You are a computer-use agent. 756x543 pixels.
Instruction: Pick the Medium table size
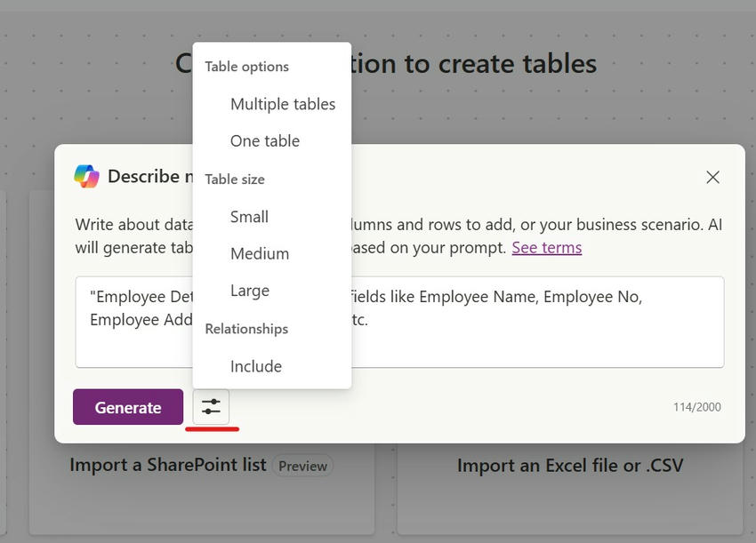259,253
